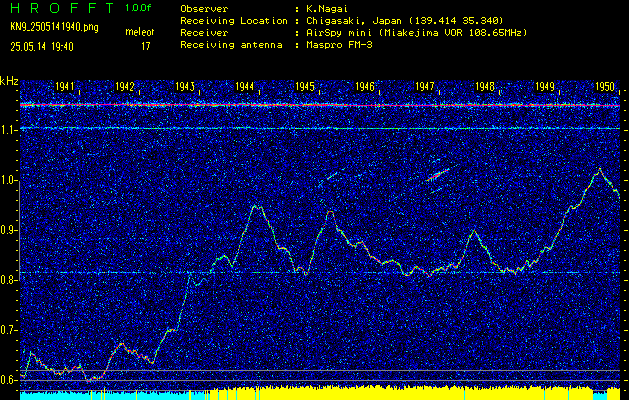Viewport: 629px width, 400px height.
Task: Click the Observer field label
Action: tap(204, 9)
